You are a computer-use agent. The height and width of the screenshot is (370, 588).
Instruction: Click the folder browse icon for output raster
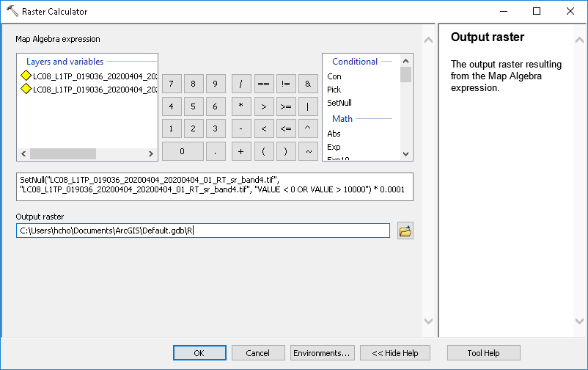405,231
